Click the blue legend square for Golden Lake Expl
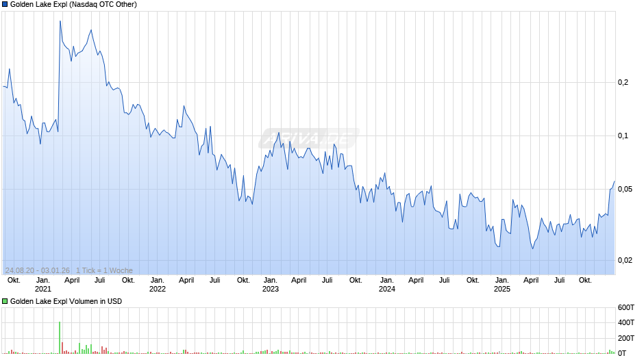The image size is (644, 360). click(x=5, y=5)
